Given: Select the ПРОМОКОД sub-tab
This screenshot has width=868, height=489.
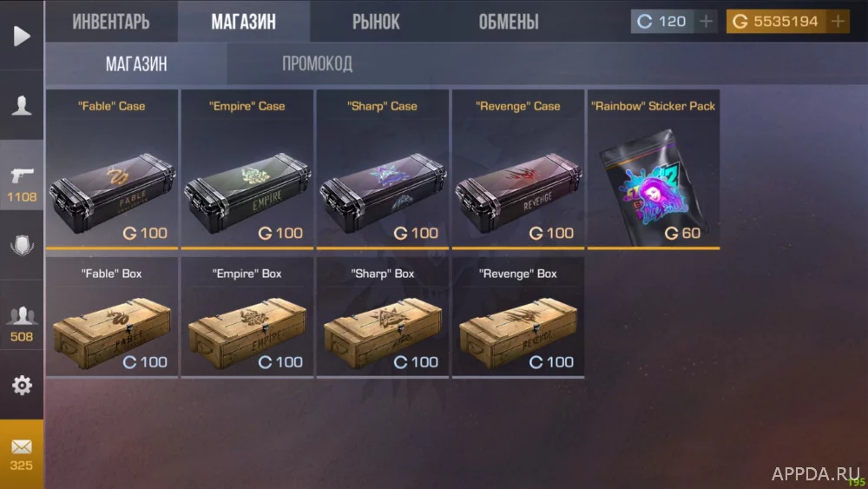Looking at the screenshot, I should click(x=317, y=63).
